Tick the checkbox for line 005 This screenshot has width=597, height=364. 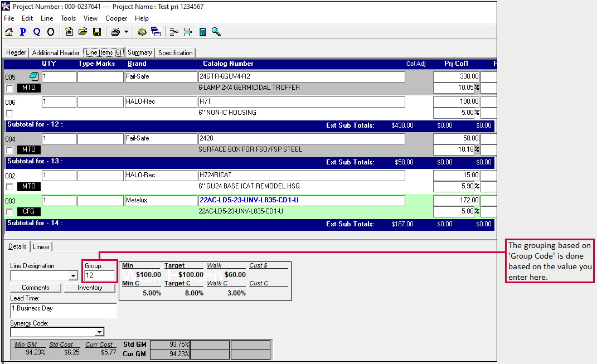[x=10, y=88]
